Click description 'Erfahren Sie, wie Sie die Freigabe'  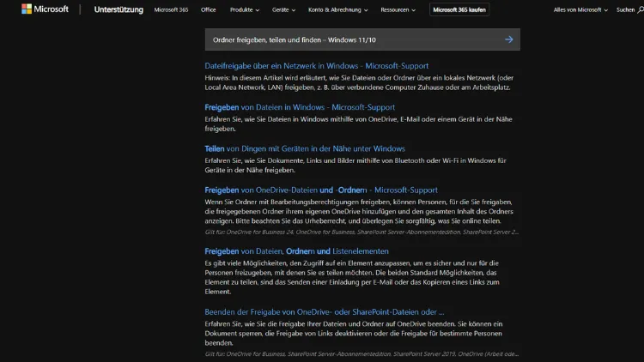[x=354, y=334]
